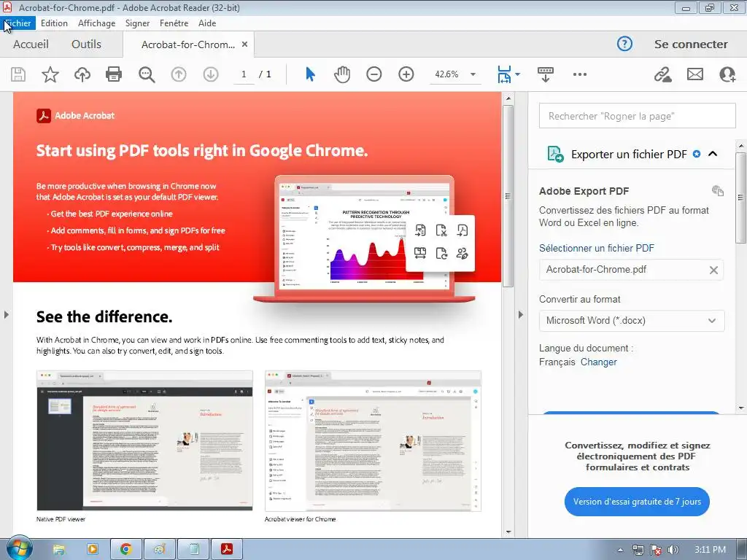Collapse the right tools pane arrow
The image size is (747, 560).
click(x=520, y=315)
